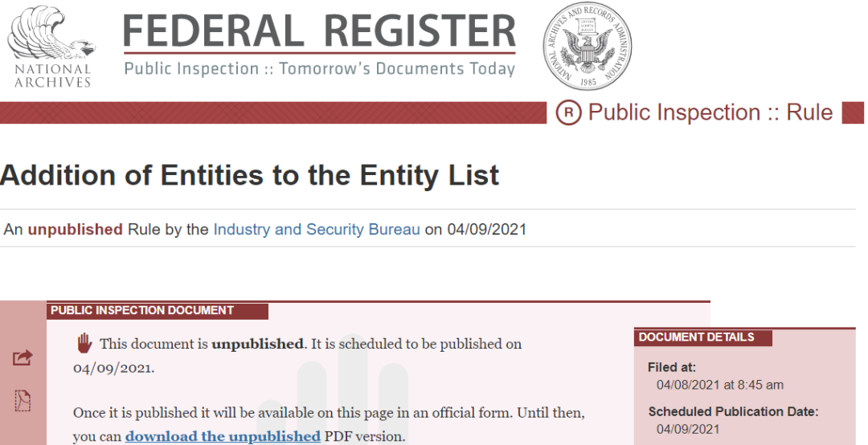Click the PDF document icon in sidebar
Screen dimensions: 868x445
click(x=23, y=399)
